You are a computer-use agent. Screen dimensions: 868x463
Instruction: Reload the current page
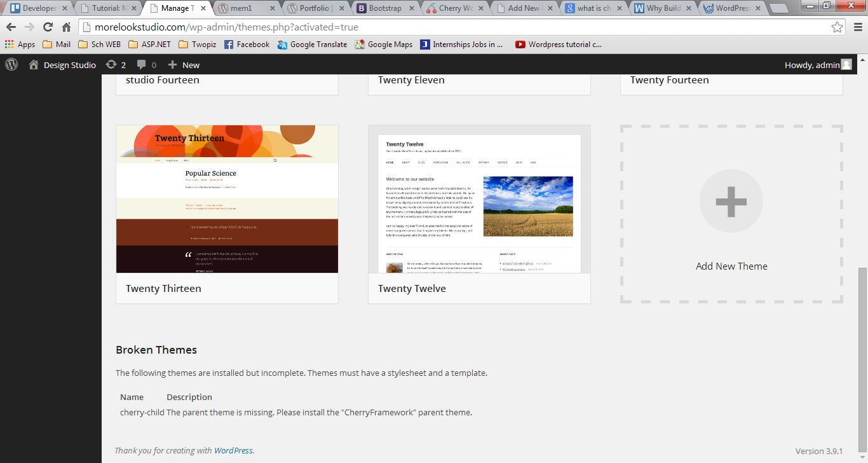[48, 27]
